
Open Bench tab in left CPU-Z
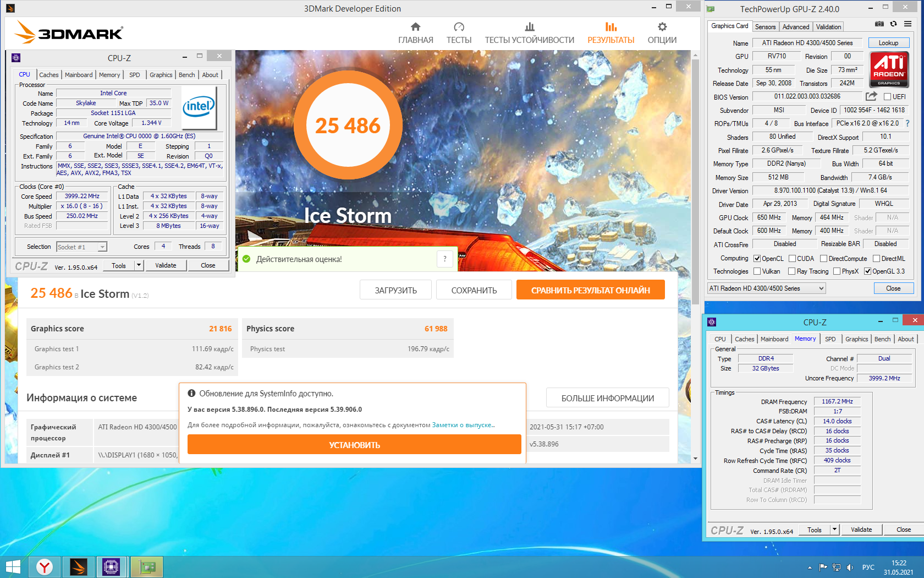186,75
